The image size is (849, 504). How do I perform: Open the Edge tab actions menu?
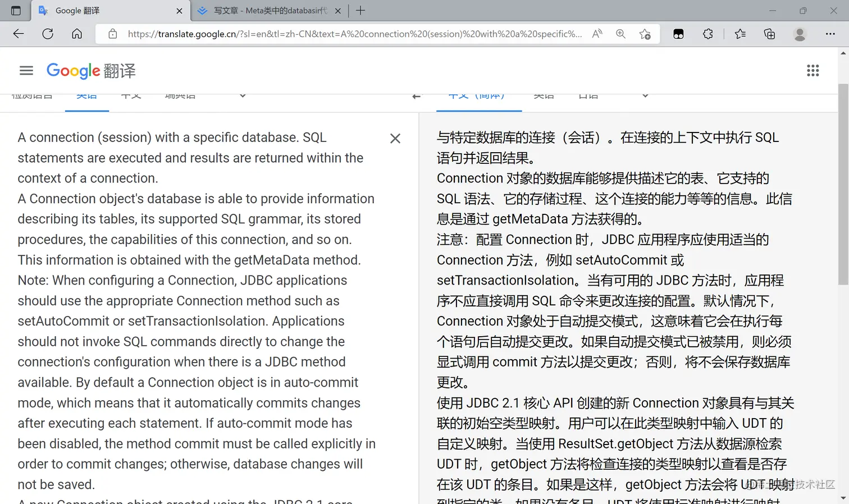(16, 11)
